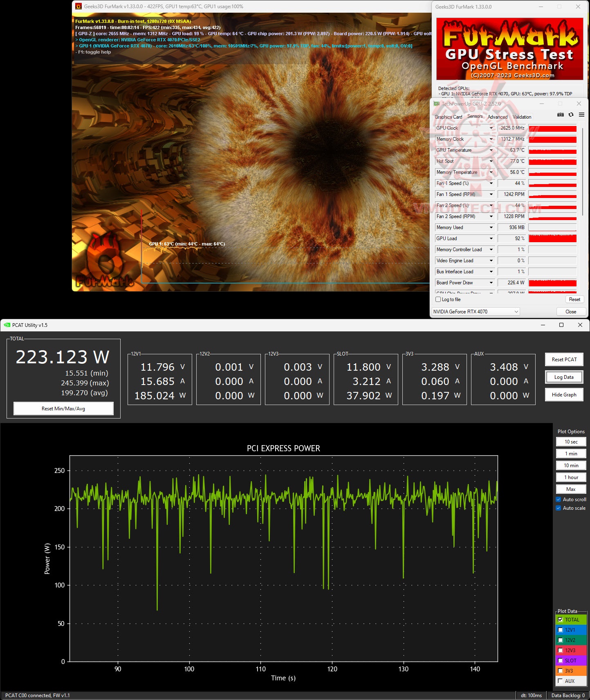The height and width of the screenshot is (700, 590).
Task: Switch to Graphics Card tab
Action: coord(448,117)
